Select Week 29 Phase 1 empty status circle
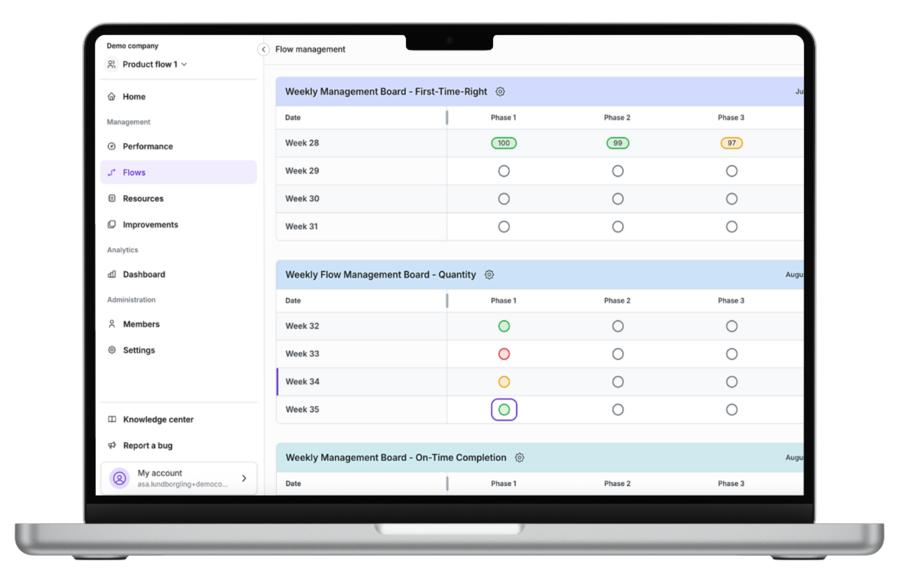 point(504,171)
